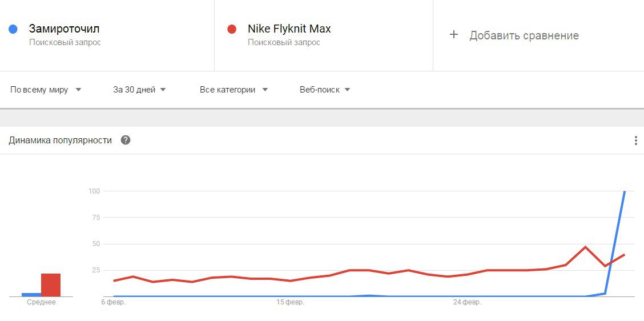Screen dimensions: 644x321
Task: Click the red line peak near 50
Action: [x=585, y=247]
